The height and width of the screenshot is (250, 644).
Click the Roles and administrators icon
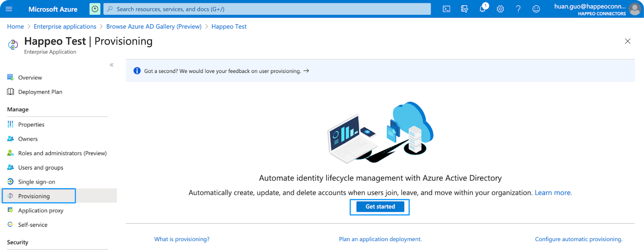tap(10, 153)
